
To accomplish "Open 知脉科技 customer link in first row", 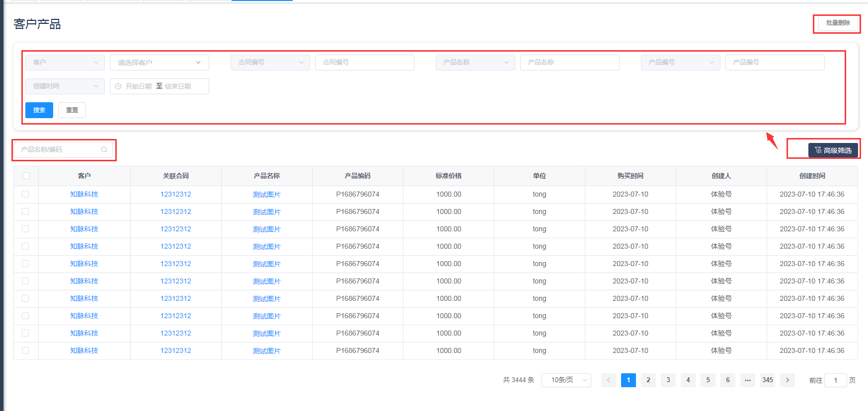I will tap(84, 194).
